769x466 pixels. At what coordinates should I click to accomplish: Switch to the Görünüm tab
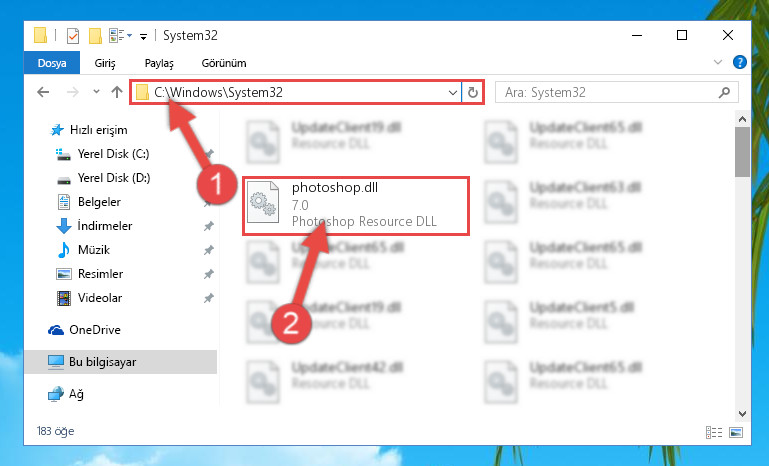224,63
